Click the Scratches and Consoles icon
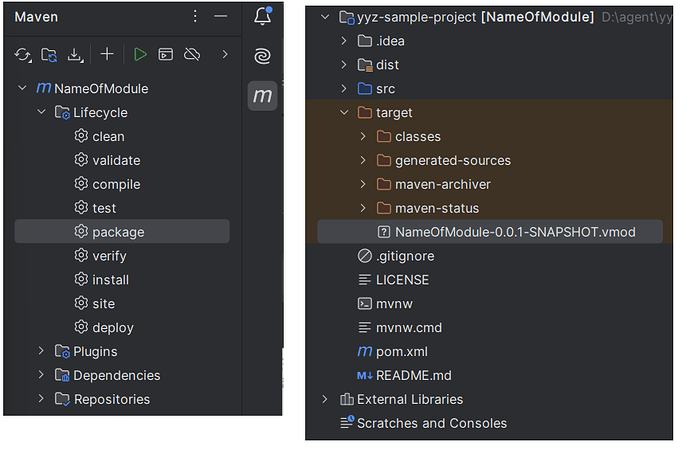 coord(347,422)
